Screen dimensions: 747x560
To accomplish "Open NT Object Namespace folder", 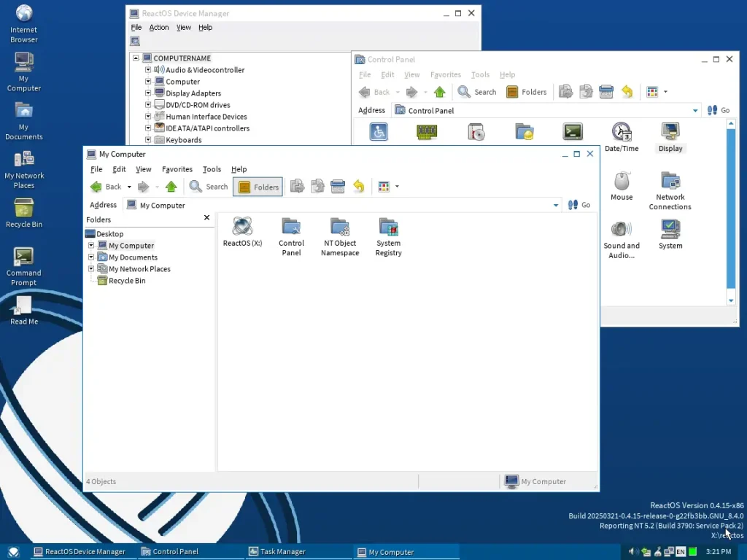I will pyautogui.click(x=340, y=237).
